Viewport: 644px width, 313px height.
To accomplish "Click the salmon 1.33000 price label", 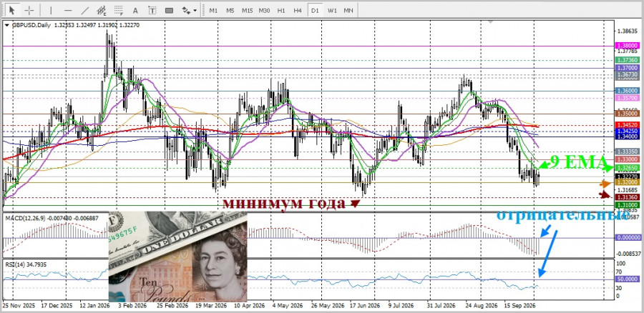I will click(x=627, y=159).
